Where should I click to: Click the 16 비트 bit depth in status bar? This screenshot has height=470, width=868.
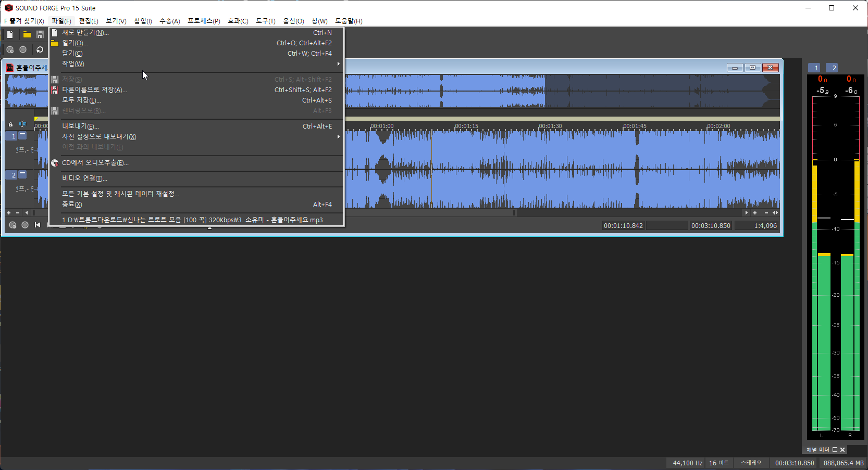click(x=719, y=463)
